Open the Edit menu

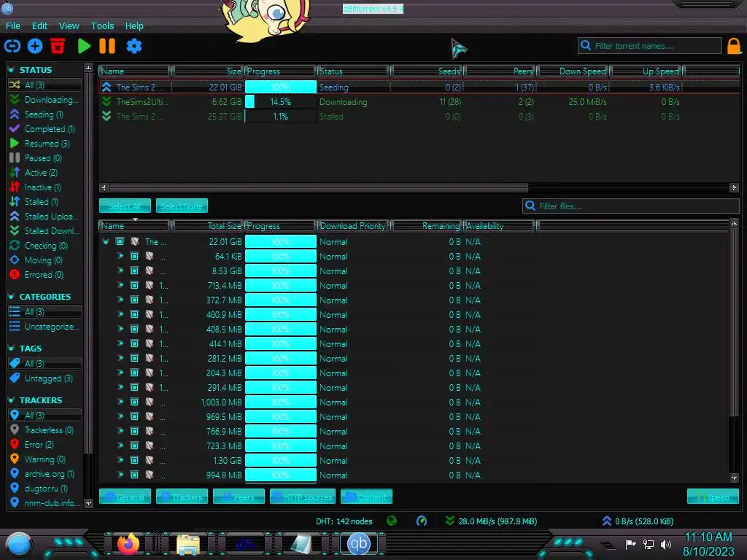click(x=39, y=26)
